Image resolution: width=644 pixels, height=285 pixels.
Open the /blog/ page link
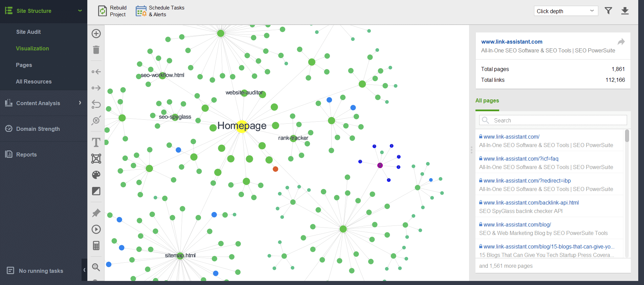click(x=517, y=225)
